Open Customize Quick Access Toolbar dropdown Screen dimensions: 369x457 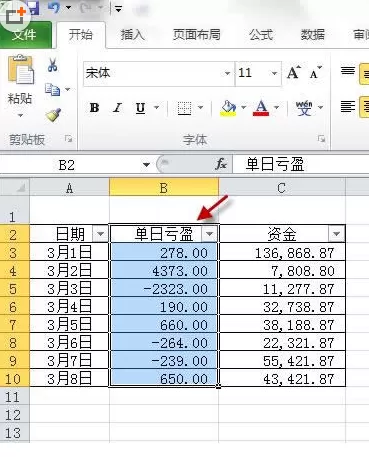(x=118, y=8)
